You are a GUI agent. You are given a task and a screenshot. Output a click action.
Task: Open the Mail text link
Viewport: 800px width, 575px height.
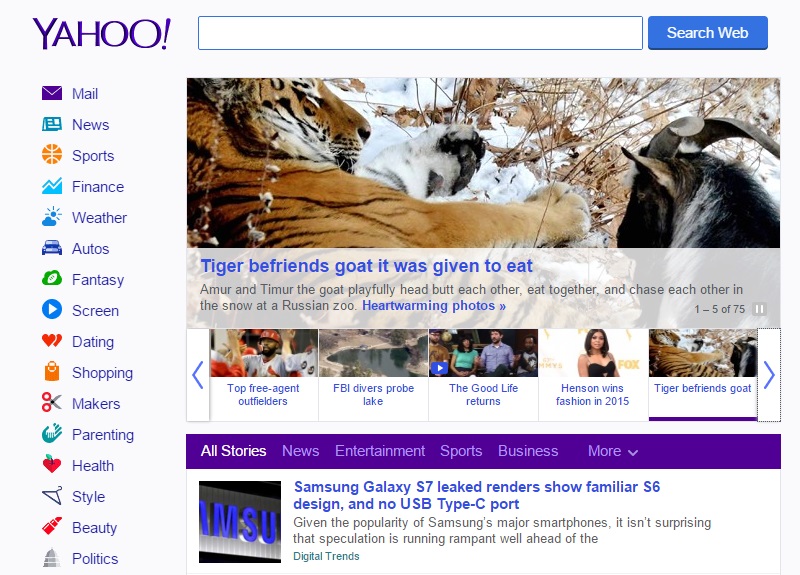[x=85, y=94]
